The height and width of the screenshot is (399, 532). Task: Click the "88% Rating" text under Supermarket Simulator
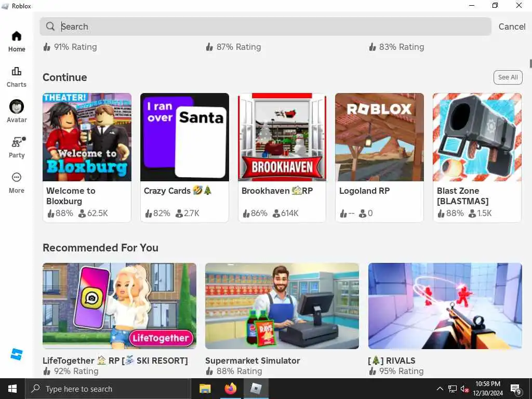(x=239, y=371)
